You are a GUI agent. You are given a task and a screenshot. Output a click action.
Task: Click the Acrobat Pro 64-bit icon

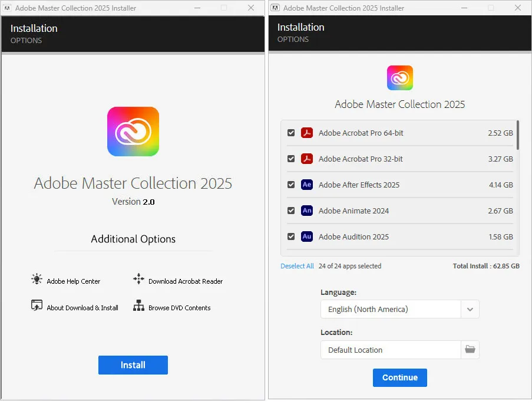(306, 133)
